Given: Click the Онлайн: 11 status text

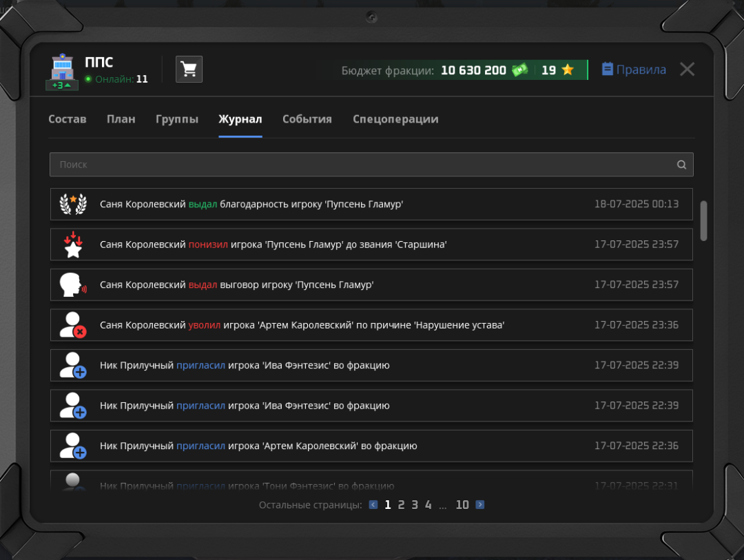Looking at the screenshot, I should (x=121, y=79).
